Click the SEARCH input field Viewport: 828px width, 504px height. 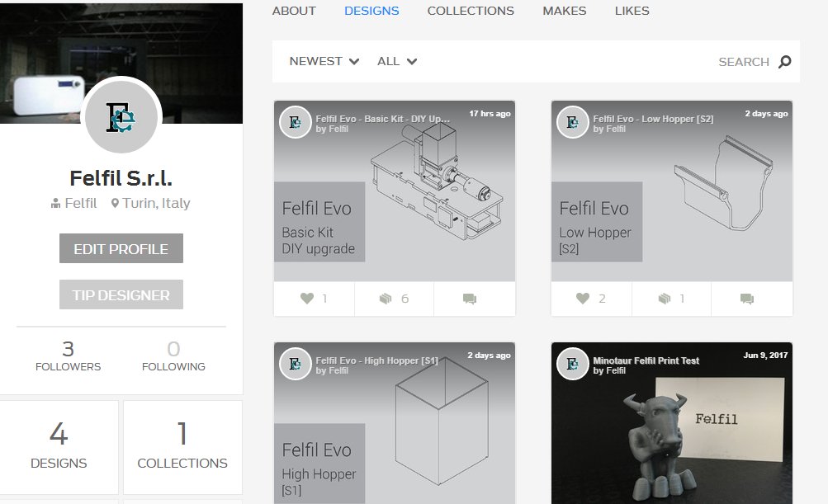[744, 62]
